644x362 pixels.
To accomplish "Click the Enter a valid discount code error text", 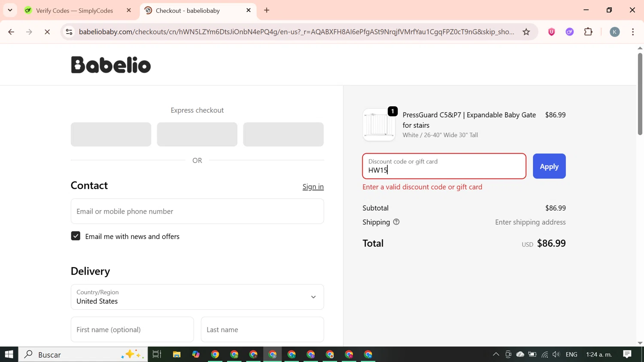I will pos(422,187).
